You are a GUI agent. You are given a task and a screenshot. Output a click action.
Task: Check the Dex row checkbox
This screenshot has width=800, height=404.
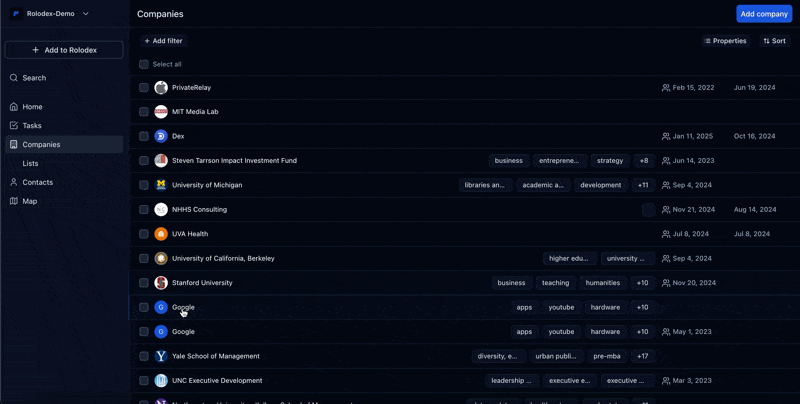click(x=144, y=136)
